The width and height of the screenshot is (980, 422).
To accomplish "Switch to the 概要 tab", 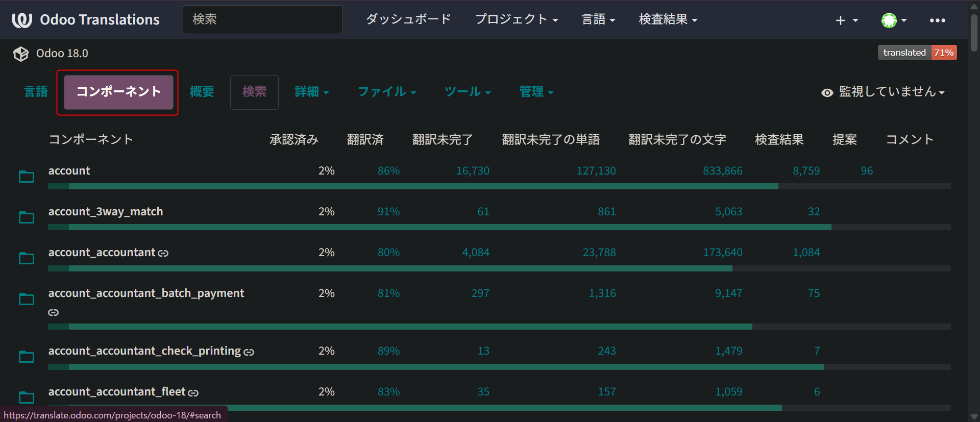I will coord(202,92).
